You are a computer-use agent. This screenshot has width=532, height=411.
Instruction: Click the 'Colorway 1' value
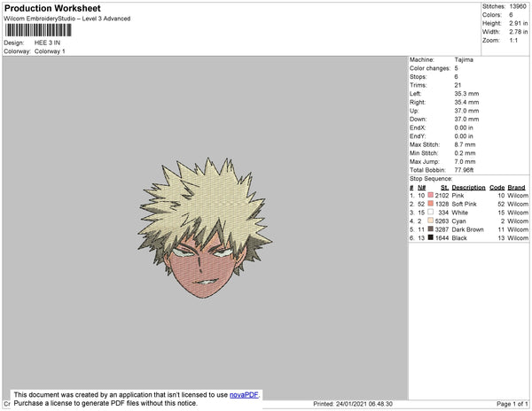click(50, 51)
